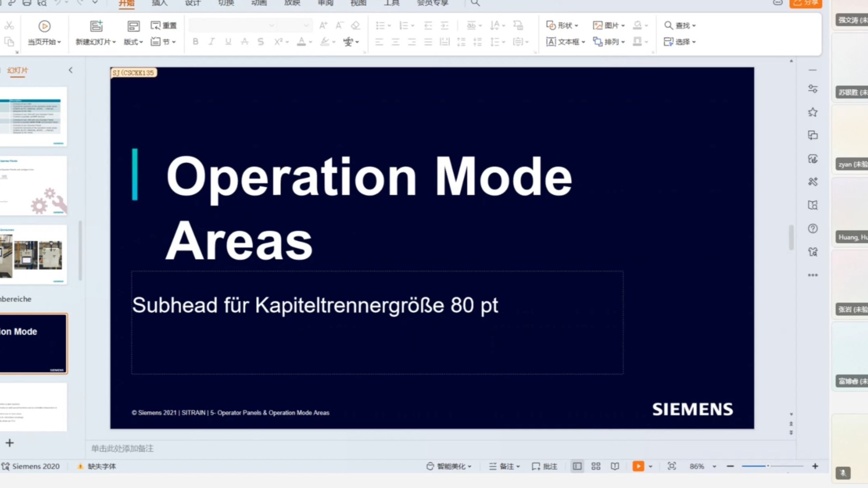Toggle italic formatting
Viewport: 868px width, 488px height.
(x=212, y=42)
